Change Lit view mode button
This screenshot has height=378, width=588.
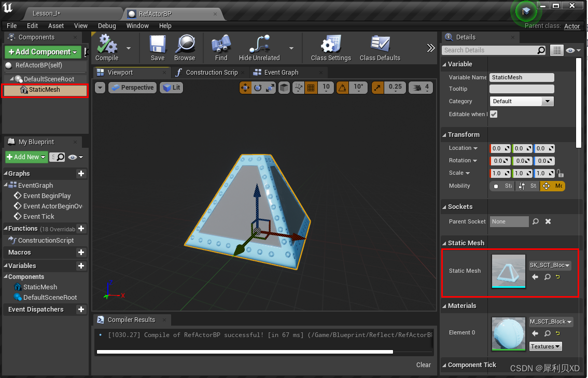coord(172,88)
